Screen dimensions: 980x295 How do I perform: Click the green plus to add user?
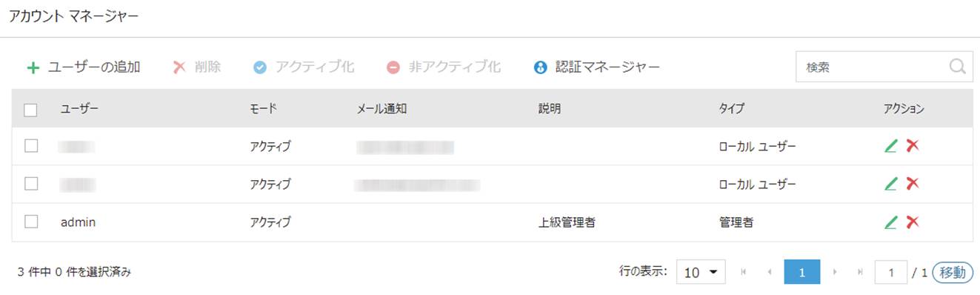coord(33,67)
